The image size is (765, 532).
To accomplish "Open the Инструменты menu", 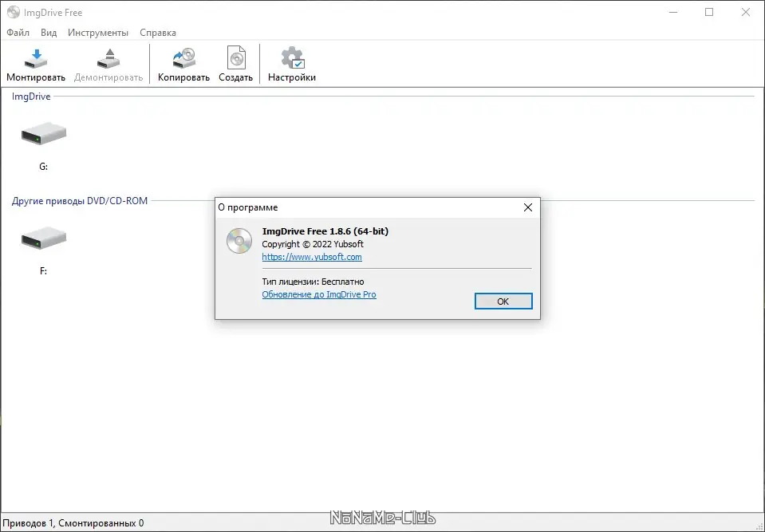I will (98, 33).
